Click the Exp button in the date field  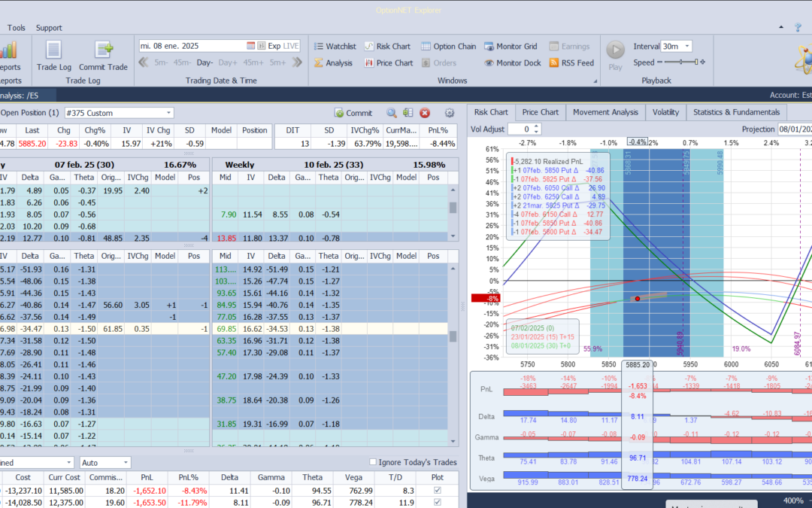click(274, 46)
